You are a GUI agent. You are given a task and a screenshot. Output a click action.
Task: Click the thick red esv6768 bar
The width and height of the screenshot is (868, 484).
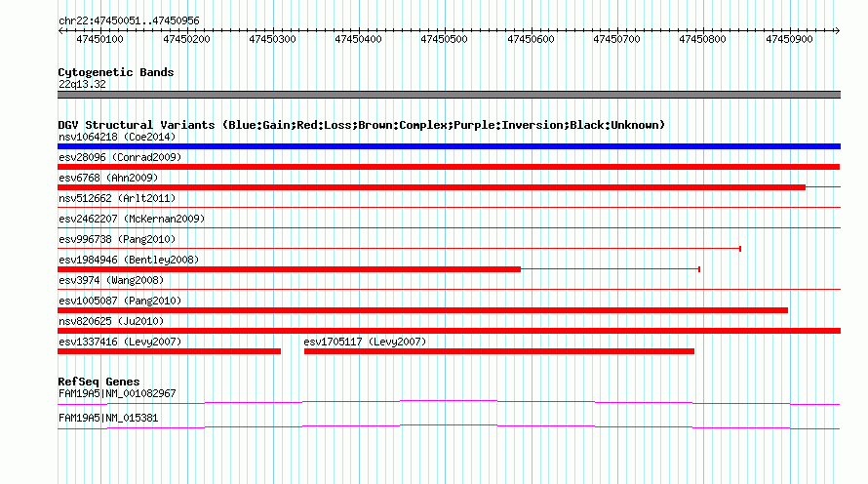(x=431, y=187)
